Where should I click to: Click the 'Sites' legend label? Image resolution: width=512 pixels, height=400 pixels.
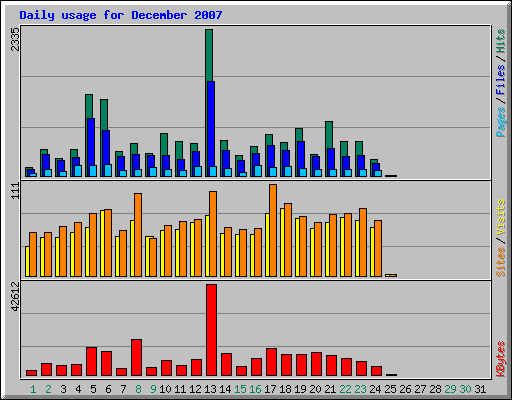coord(501,262)
